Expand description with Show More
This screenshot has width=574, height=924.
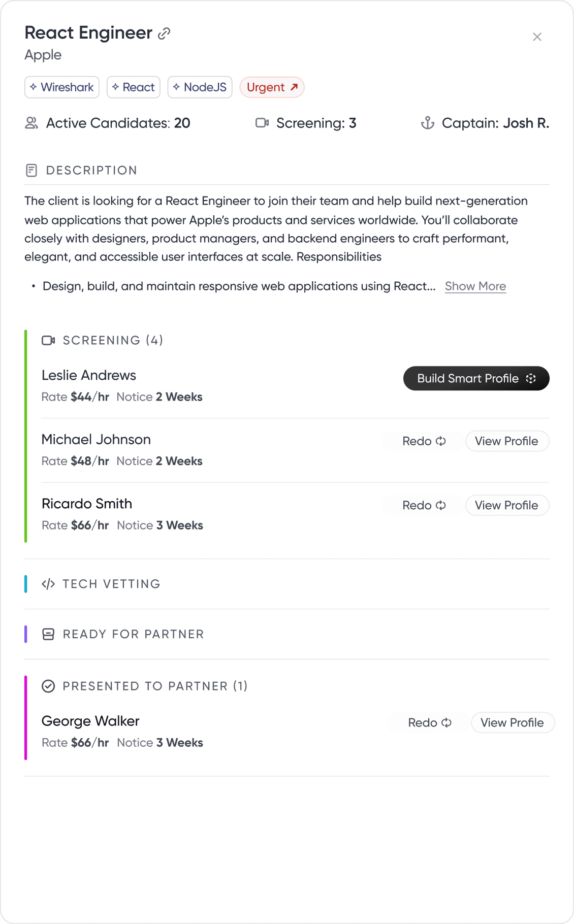[x=475, y=286]
